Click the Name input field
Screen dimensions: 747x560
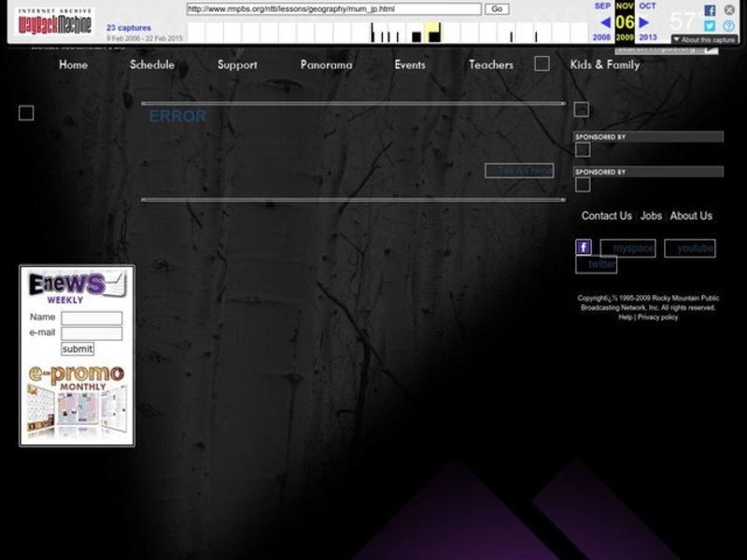(x=92, y=317)
